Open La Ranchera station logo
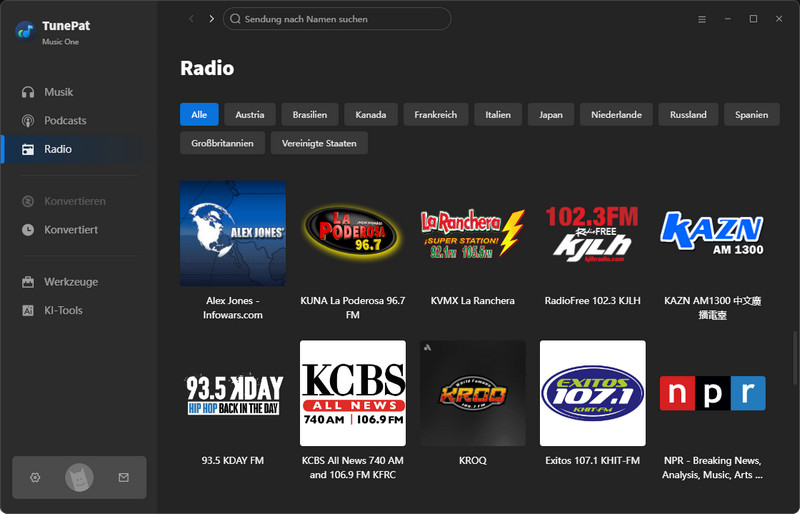This screenshot has width=800, height=514. tap(472, 233)
